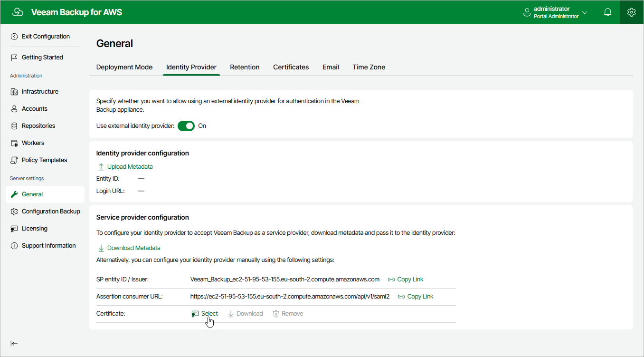The image size is (644, 357).
Task: Copy link for Assertion consumer URL
Action: point(420,297)
